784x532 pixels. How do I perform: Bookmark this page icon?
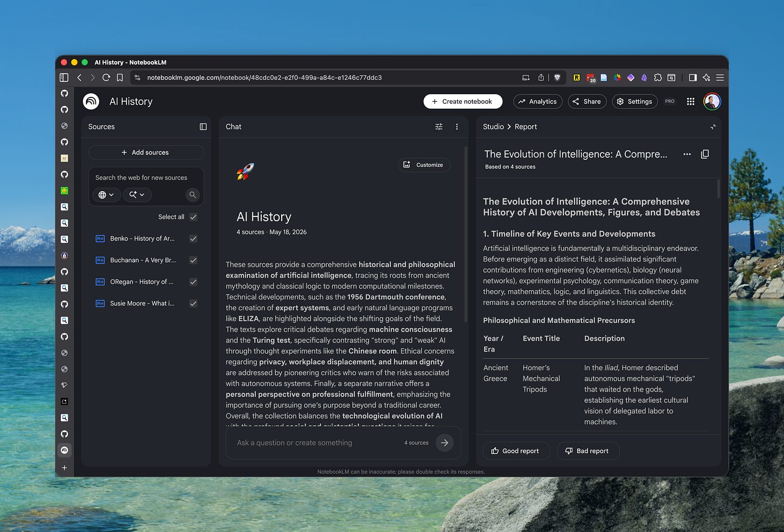pyautogui.click(x=120, y=78)
